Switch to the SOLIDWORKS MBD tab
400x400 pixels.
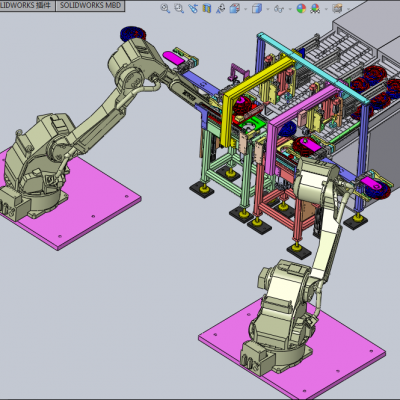(90, 5)
